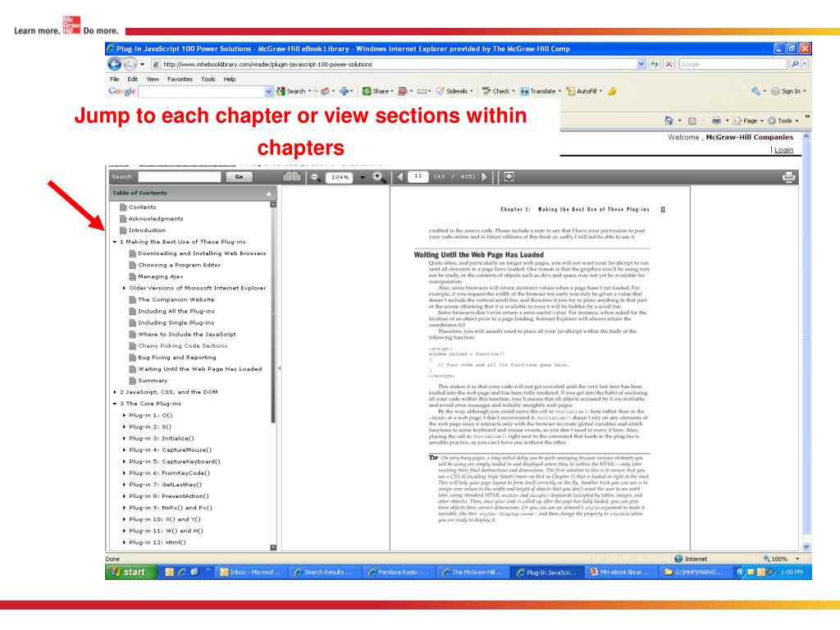Screen dimensions: 840x630
Task: Open the zoom level dropdown arrow
Action: point(363,177)
